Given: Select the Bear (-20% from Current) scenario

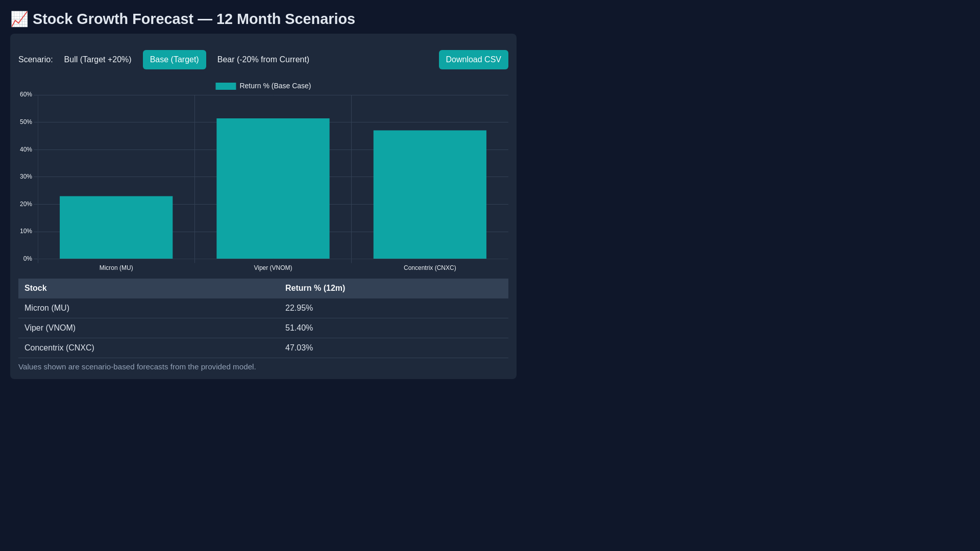Looking at the screenshot, I should [x=263, y=60].
